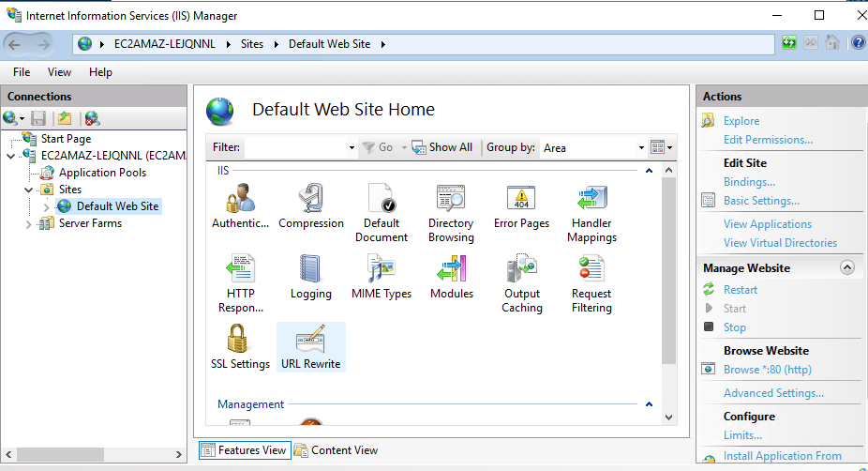Click the Help question mark icon

(x=858, y=42)
